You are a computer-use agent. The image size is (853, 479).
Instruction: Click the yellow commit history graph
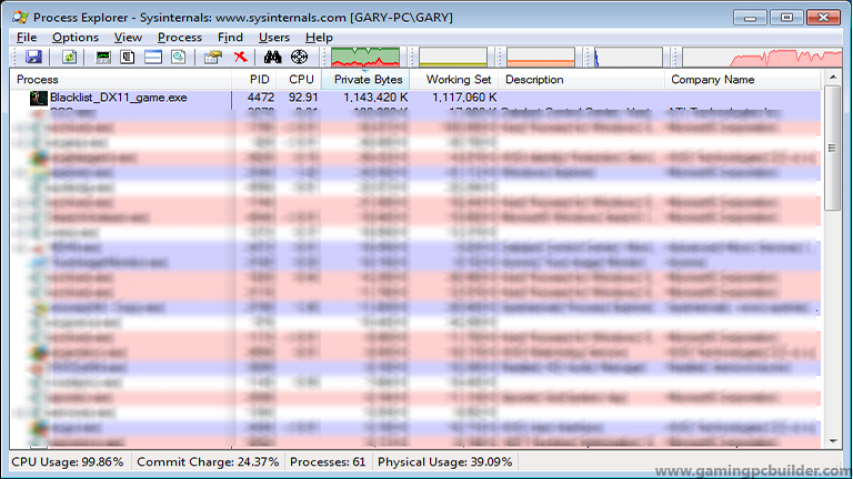453,57
